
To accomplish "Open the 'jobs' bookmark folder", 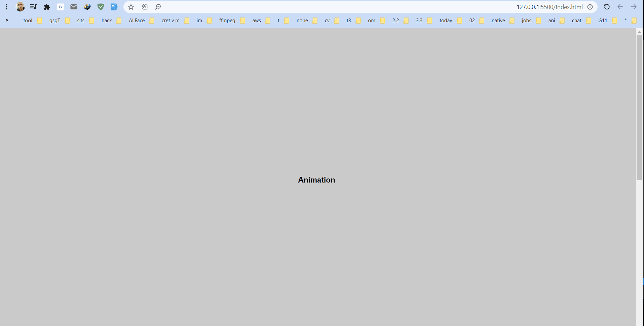I will point(531,21).
